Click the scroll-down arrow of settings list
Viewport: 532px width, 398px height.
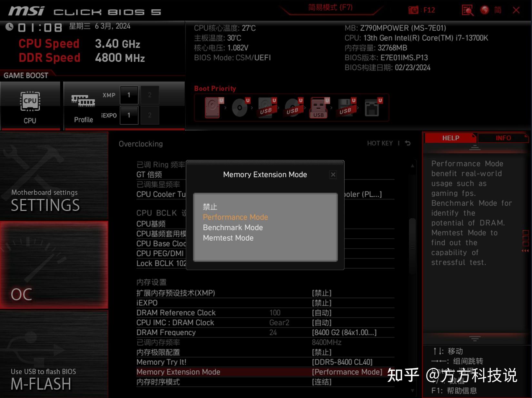click(x=412, y=391)
